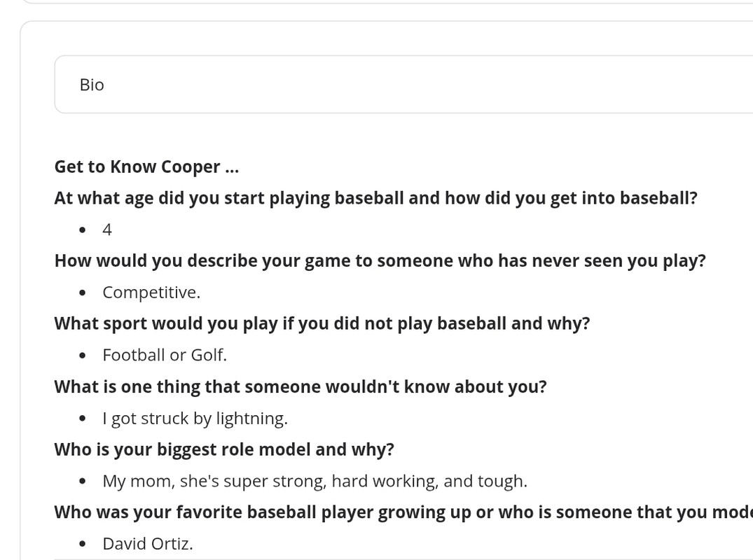Click the bullet point before the "4" answer
Viewport: 753px width, 560px height.
tap(83, 230)
